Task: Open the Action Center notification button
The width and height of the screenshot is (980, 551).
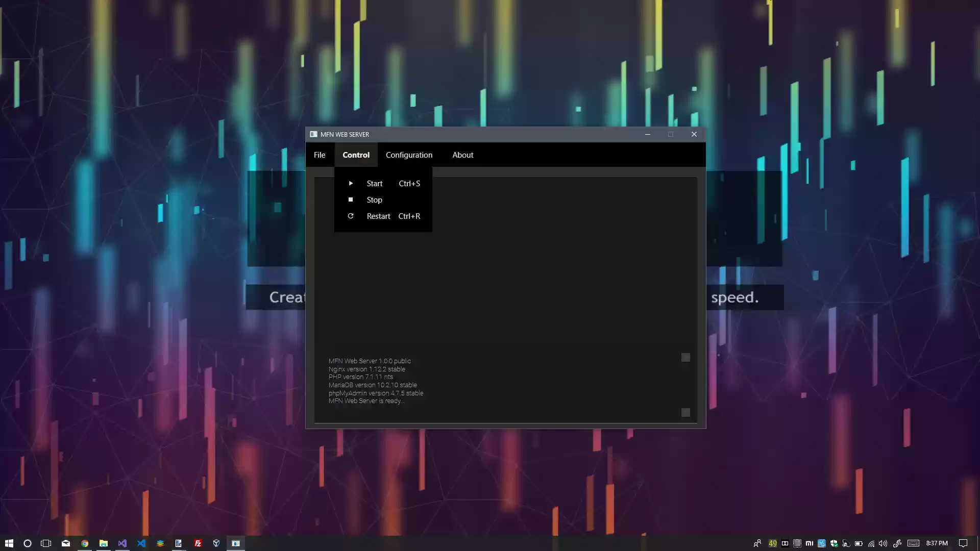Action: tap(964, 543)
